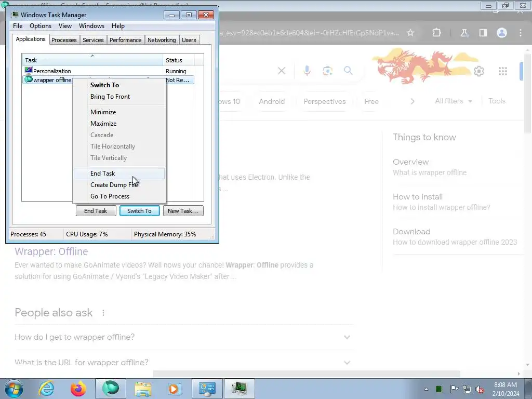Viewport: 532px width, 399px height.
Task: Click the Task Manager taskbar icon
Action: pos(239,389)
